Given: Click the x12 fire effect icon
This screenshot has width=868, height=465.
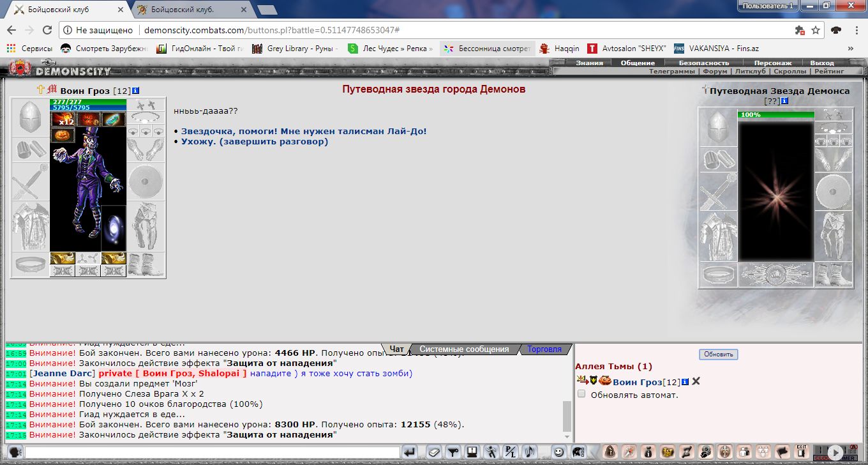Looking at the screenshot, I should [x=63, y=119].
